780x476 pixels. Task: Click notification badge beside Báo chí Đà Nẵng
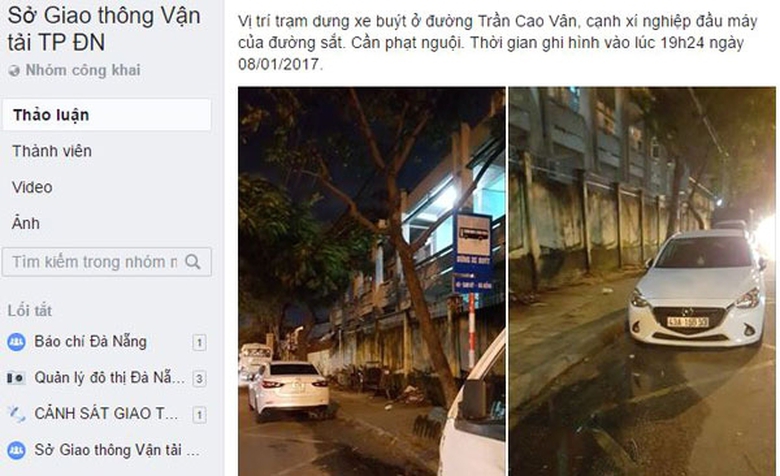pyautogui.click(x=199, y=342)
